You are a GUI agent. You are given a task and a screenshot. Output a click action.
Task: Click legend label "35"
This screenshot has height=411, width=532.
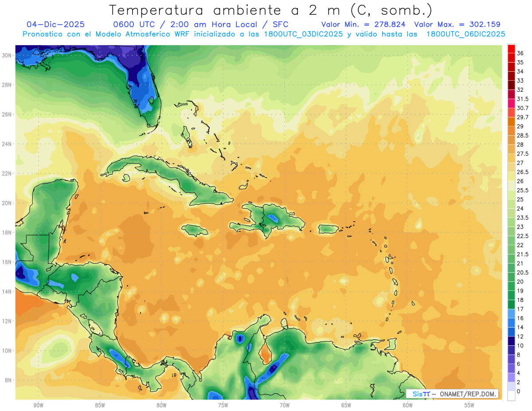click(x=520, y=63)
